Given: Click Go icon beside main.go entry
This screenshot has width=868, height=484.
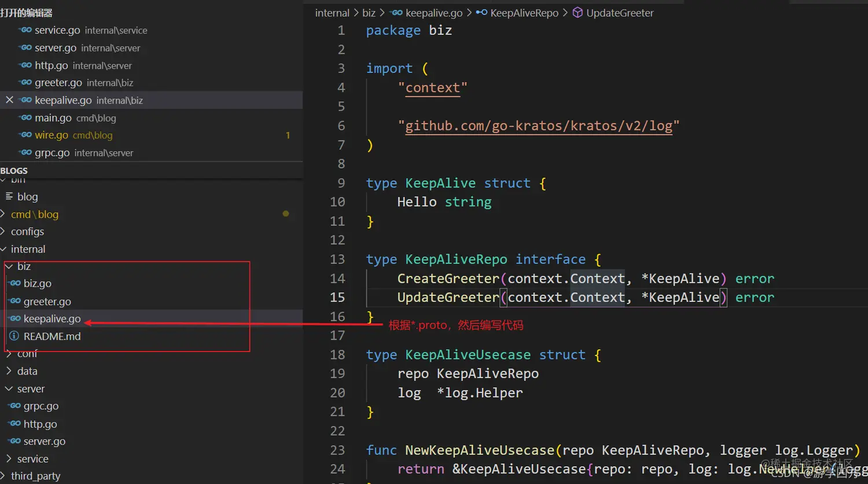Looking at the screenshot, I should [x=25, y=118].
